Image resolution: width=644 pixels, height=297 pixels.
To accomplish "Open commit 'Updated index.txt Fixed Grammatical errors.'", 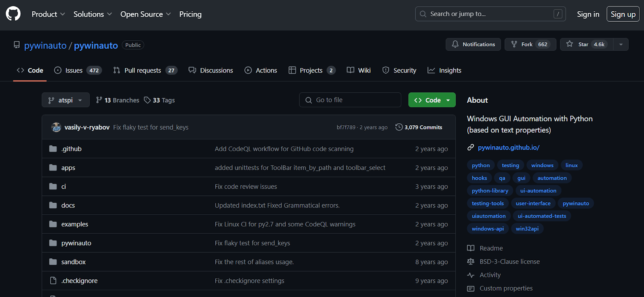I will [277, 206].
